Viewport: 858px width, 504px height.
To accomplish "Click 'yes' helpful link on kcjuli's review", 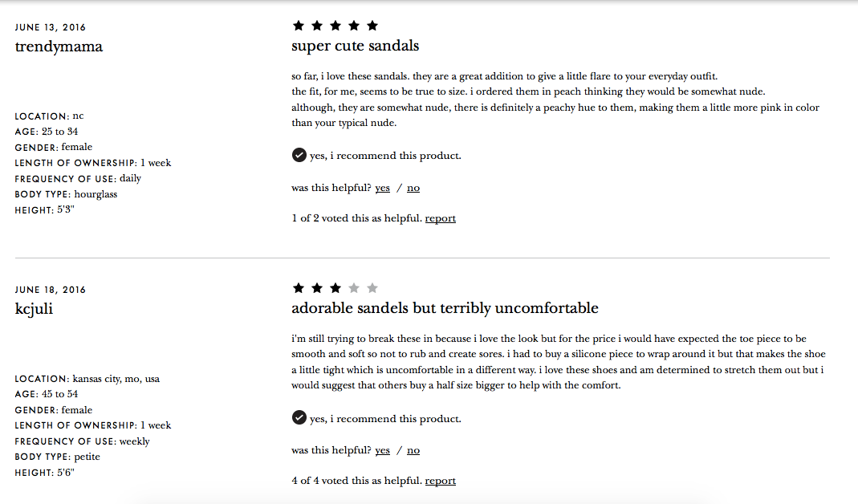I will [382, 449].
